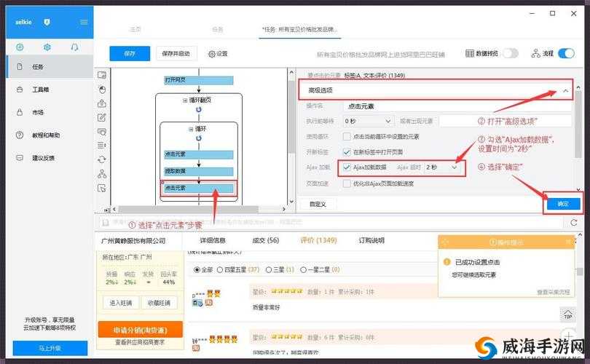Open the 评价 (1349) tab
590x364 pixels.
pos(318,240)
